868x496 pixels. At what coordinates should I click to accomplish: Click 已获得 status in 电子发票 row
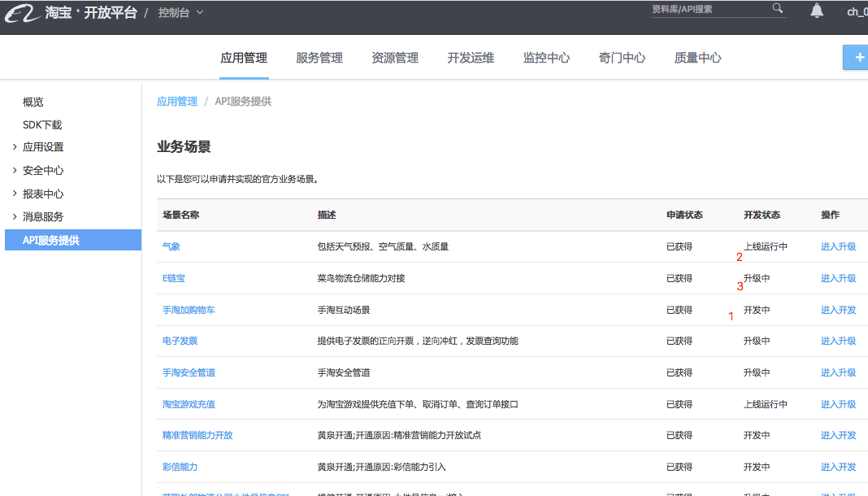coord(679,341)
